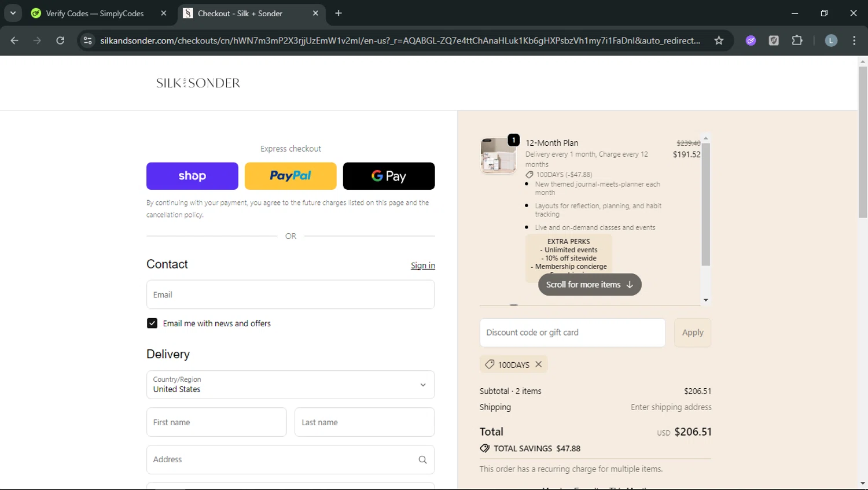Bookmark this page with the star icon
The width and height of the screenshot is (868, 490).
pos(719,40)
